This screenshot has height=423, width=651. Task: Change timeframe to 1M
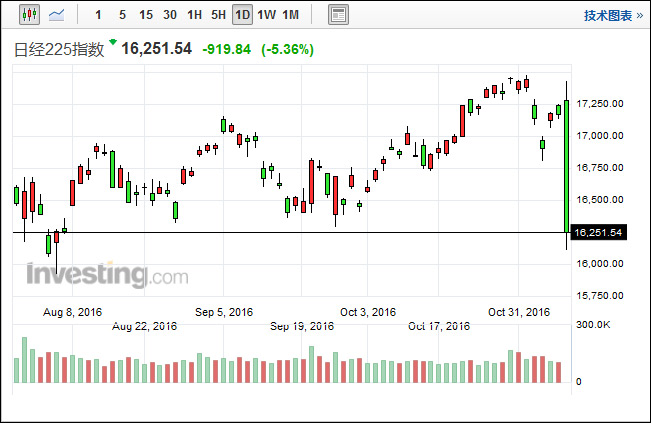[290, 15]
